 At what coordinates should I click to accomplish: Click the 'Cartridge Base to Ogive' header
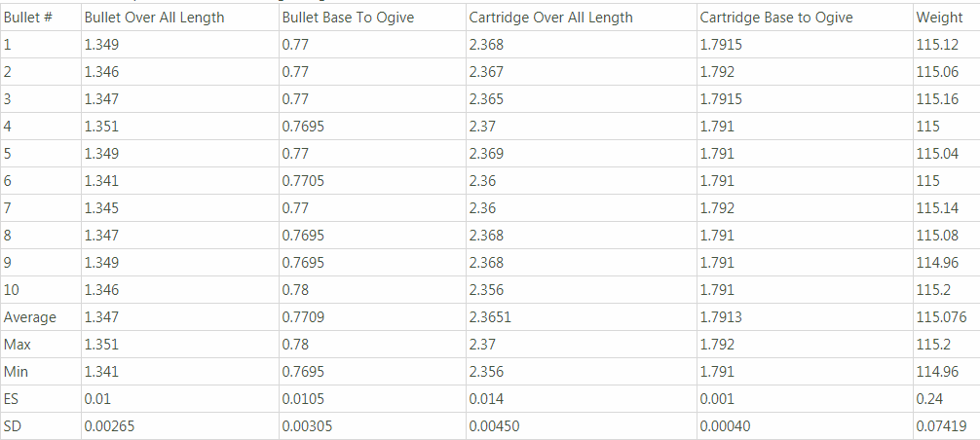805,18
